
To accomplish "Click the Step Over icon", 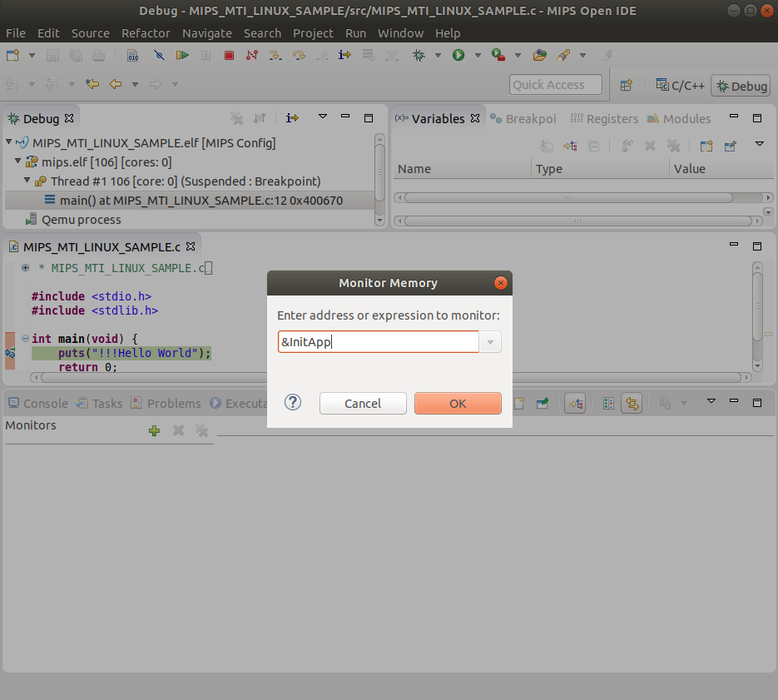I will 299,55.
